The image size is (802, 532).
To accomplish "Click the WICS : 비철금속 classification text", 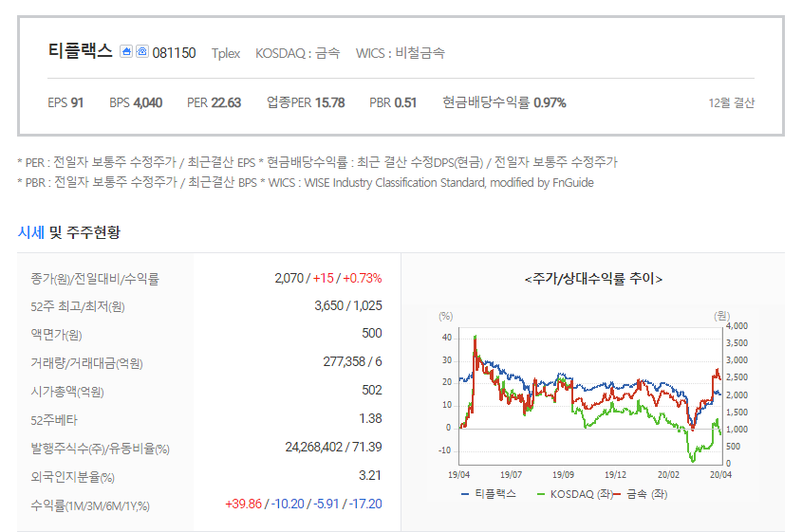I will coord(400,53).
